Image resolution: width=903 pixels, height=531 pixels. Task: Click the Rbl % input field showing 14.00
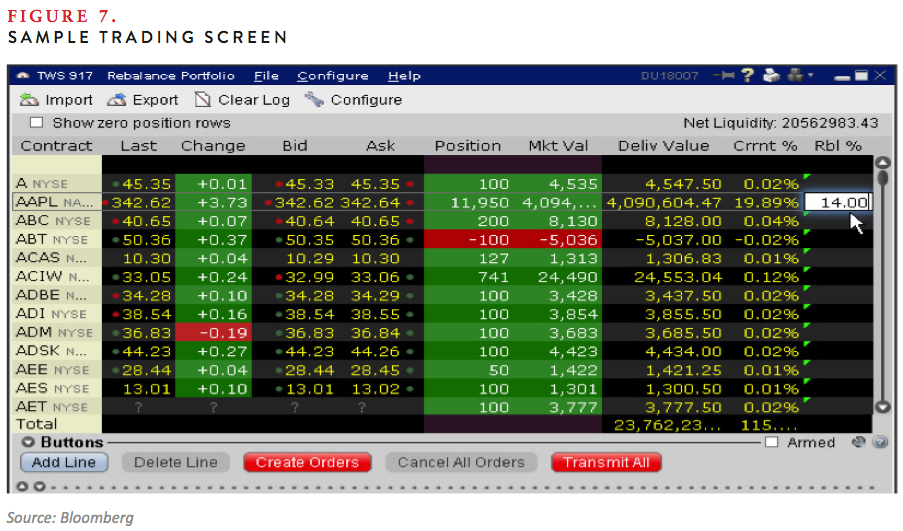837,202
